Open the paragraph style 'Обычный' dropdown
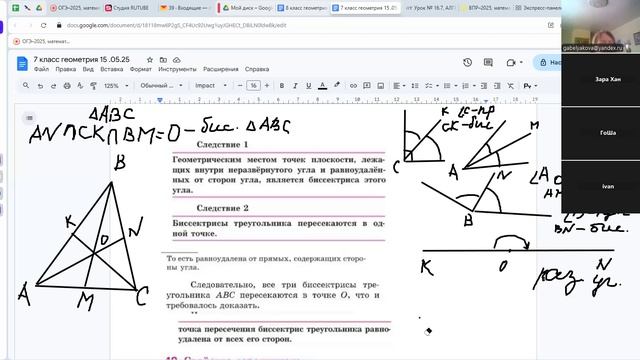 pyautogui.click(x=161, y=86)
